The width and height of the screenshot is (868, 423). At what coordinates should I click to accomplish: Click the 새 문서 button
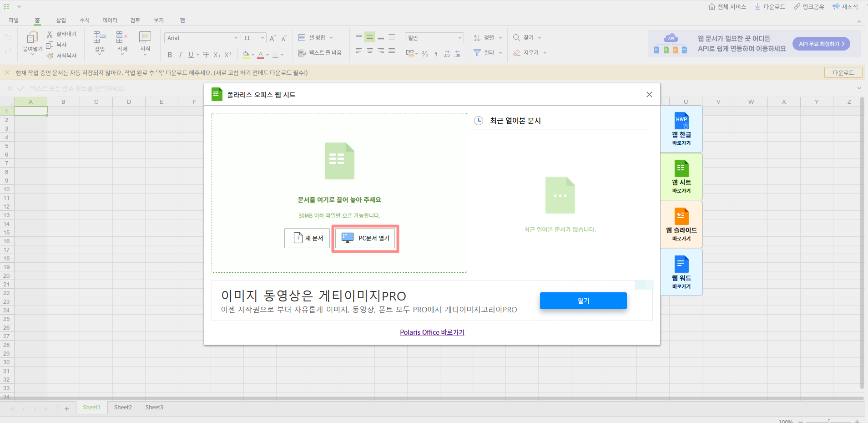pyautogui.click(x=307, y=238)
